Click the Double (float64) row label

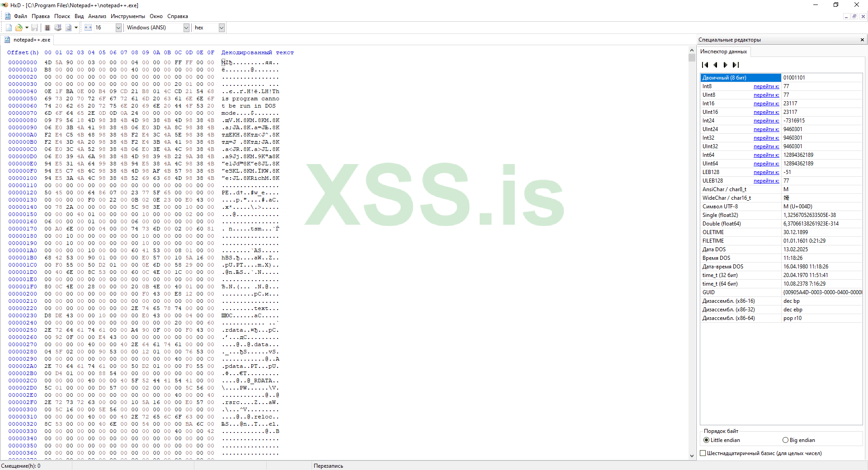[722, 224]
